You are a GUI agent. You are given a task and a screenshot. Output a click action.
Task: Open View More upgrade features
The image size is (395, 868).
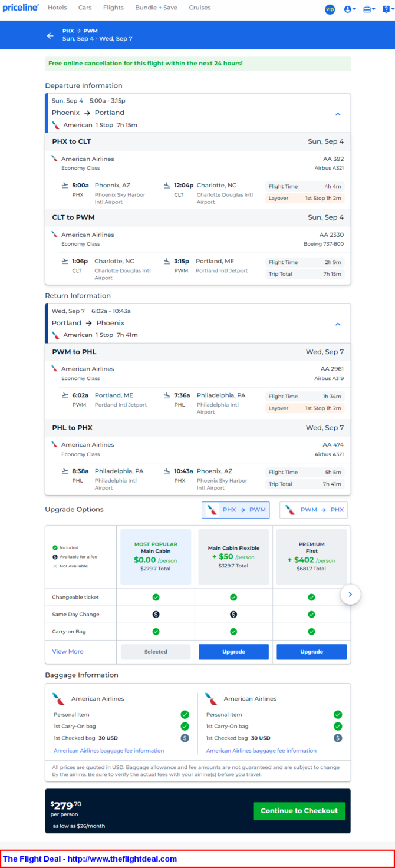(68, 651)
